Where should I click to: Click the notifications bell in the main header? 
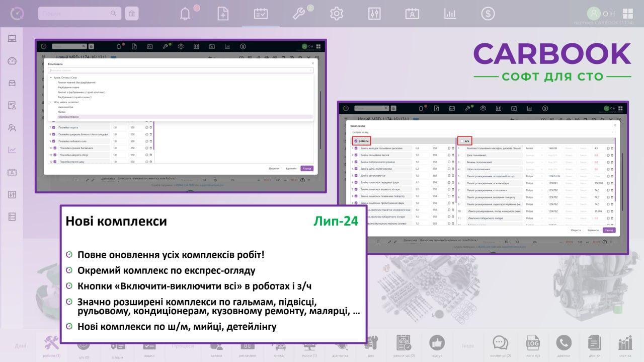pos(185,14)
